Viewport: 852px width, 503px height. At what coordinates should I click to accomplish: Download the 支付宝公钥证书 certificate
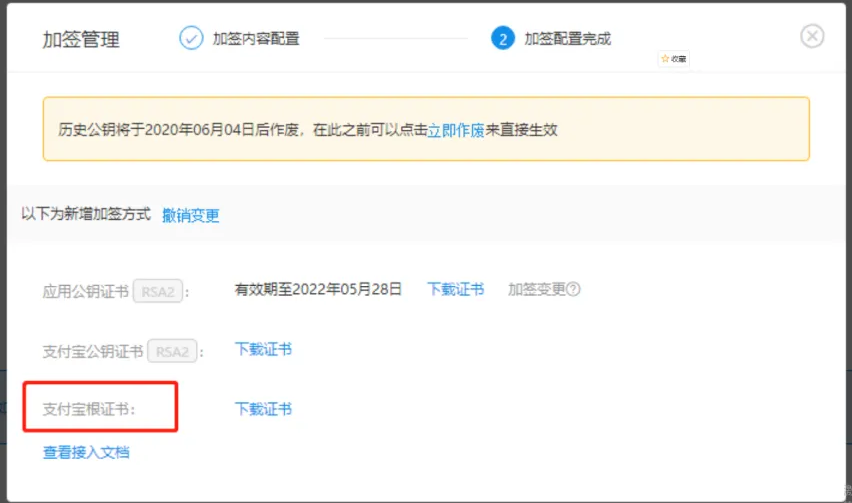263,349
